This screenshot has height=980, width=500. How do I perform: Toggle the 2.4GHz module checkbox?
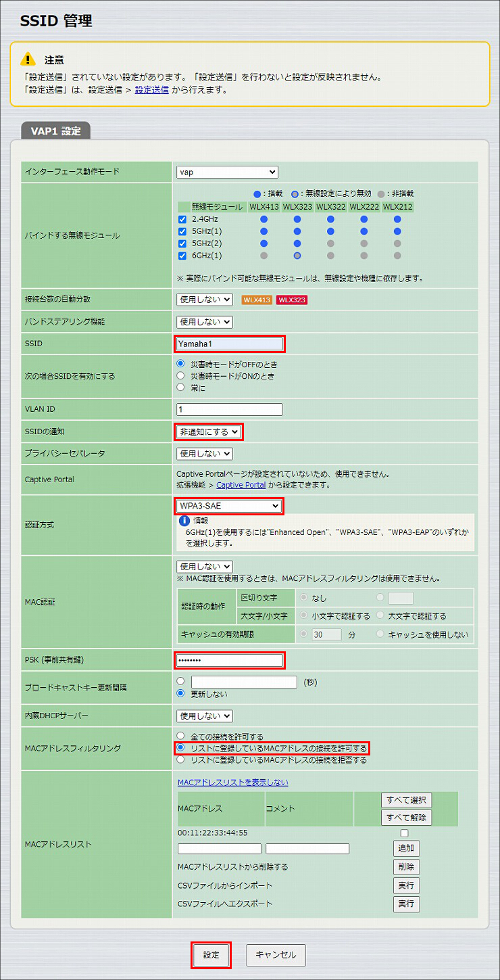pyautogui.click(x=182, y=220)
